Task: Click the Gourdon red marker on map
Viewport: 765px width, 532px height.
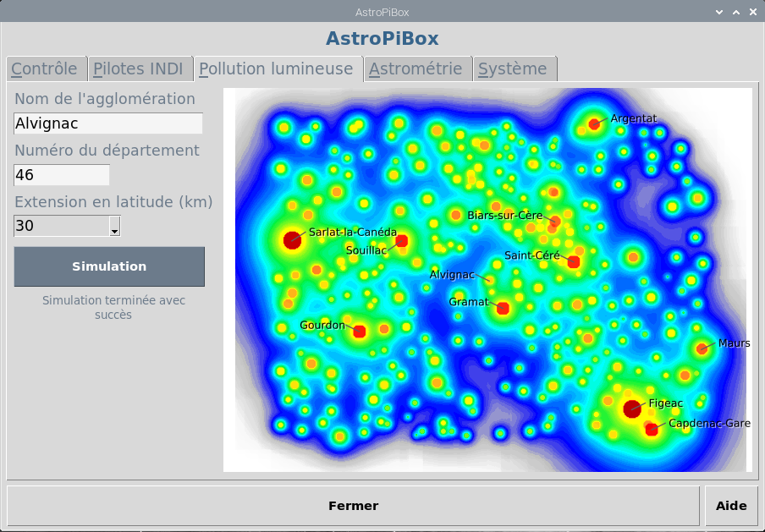Action: pyautogui.click(x=359, y=332)
